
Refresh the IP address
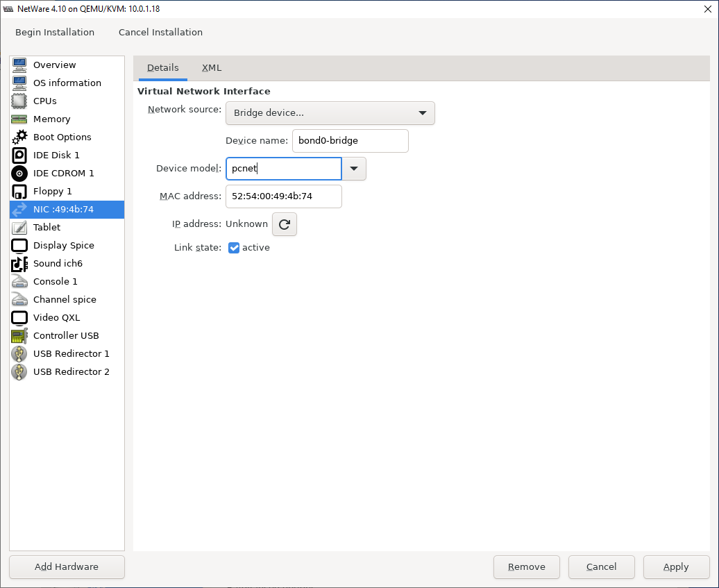285,224
